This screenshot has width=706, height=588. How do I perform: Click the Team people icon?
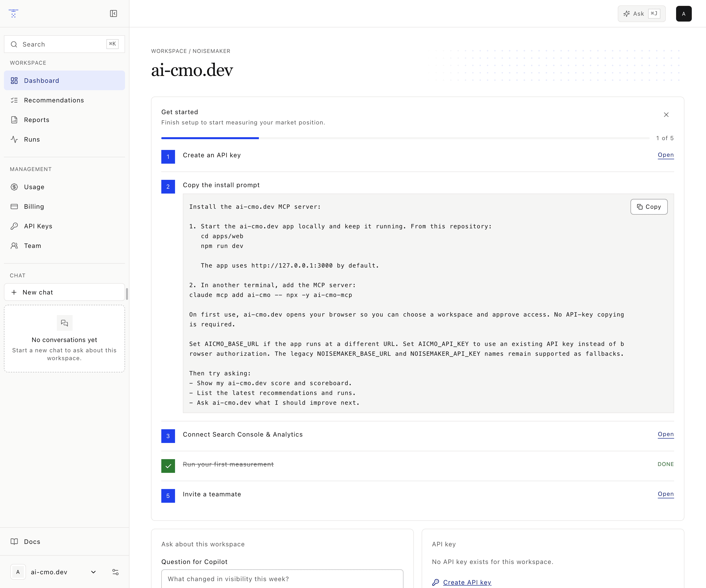14,246
